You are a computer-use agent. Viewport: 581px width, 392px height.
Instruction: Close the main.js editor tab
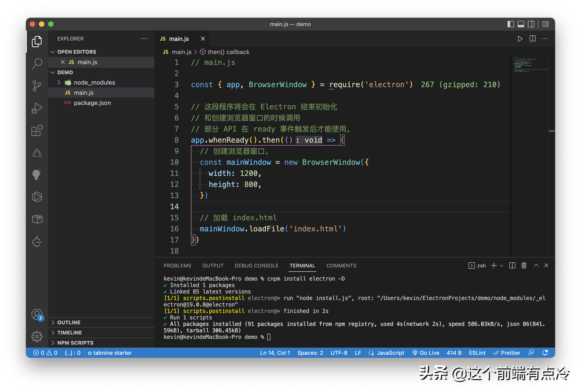coord(203,39)
